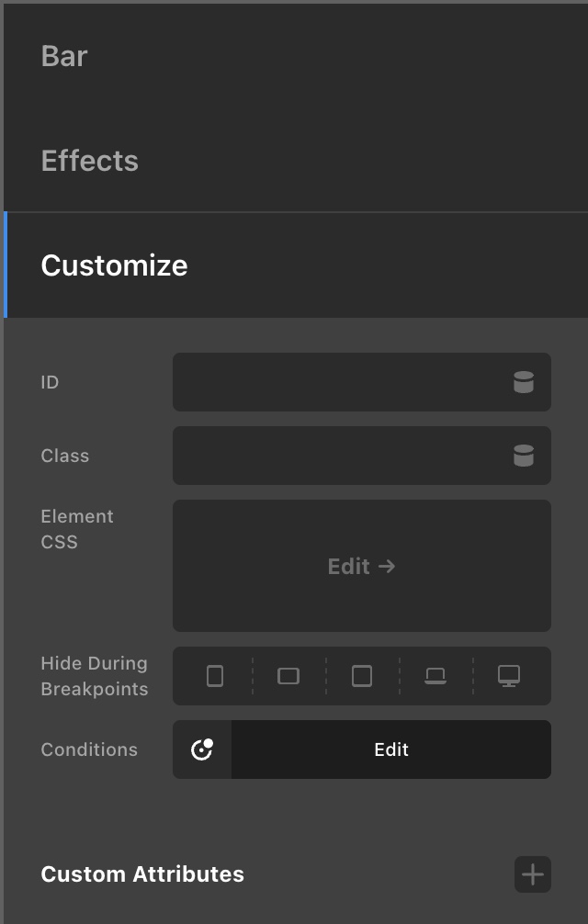The width and height of the screenshot is (588, 924).
Task: Click the Hide During Breakpoints label
Action: [95, 676]
